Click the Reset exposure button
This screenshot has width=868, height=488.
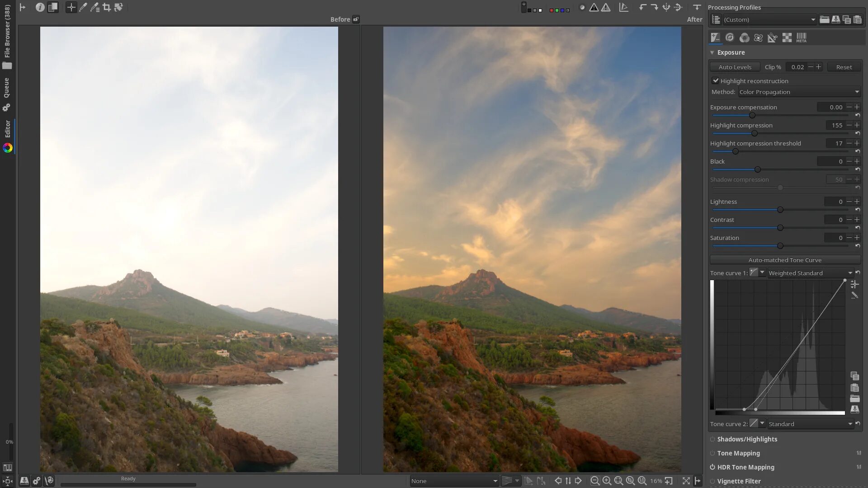[844, 67]
